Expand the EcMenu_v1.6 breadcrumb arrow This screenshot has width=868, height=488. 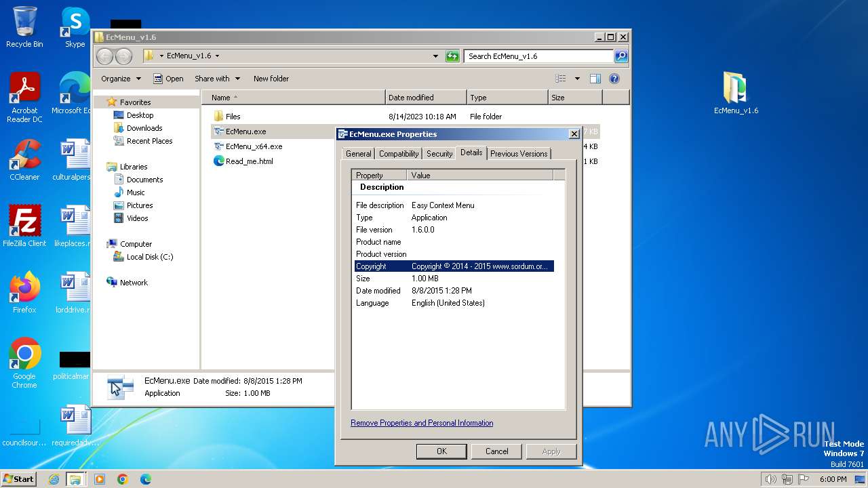[x=217, y=56]
